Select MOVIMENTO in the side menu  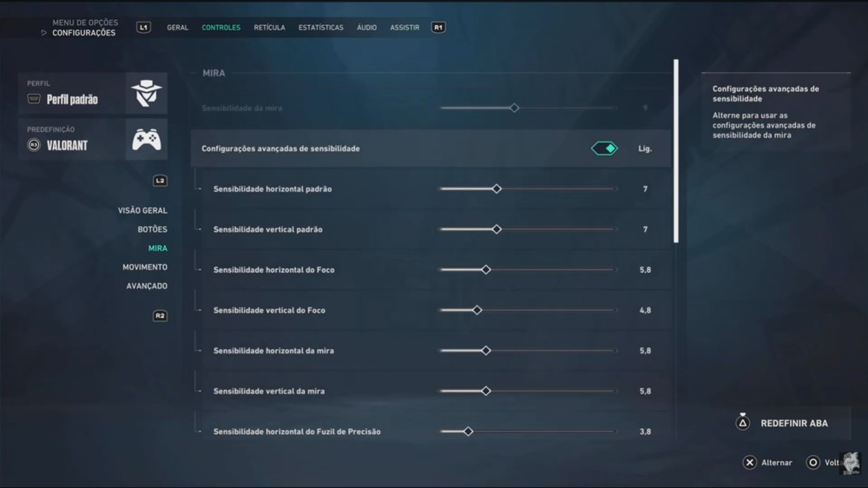(144, 267)
